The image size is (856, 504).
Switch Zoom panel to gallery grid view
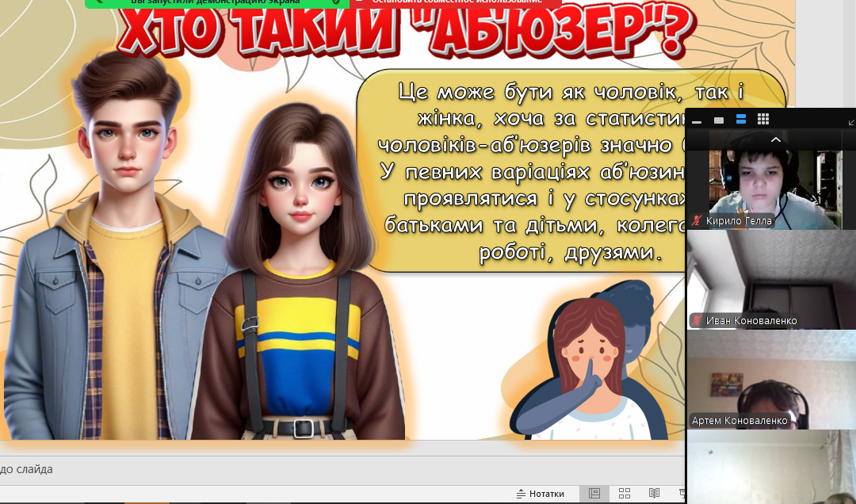pyautogui.click(x=763, y=120)
